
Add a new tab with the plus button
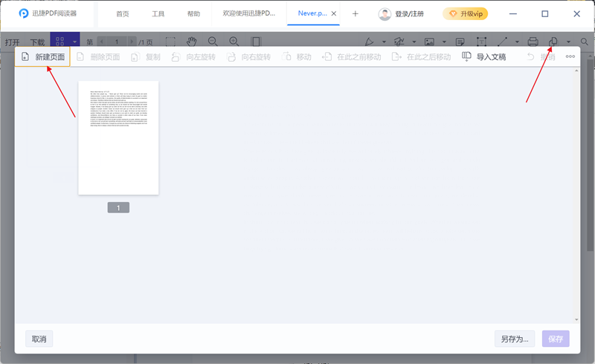[x=356, y=13]
